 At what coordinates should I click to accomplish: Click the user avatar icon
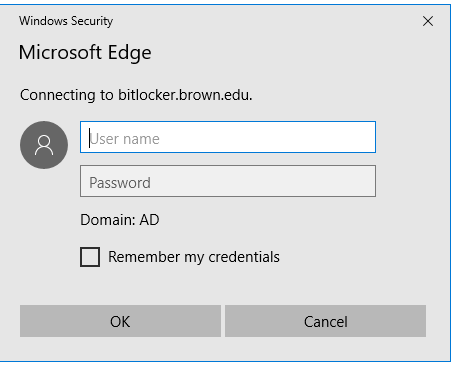[44, 145]
